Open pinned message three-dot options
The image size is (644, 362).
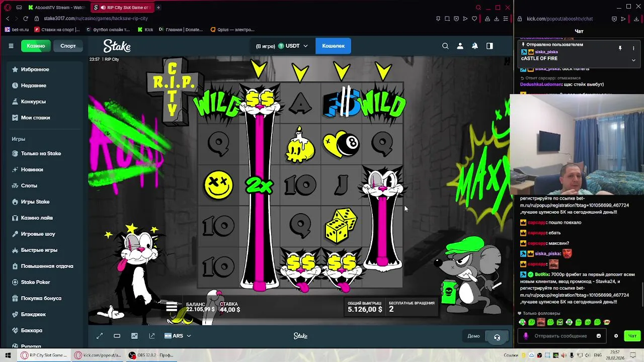(633, 48)
